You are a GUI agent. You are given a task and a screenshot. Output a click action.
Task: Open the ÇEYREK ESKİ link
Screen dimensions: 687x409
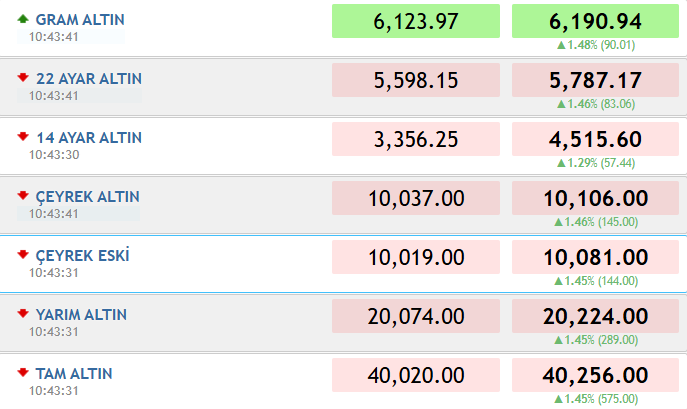82,256
